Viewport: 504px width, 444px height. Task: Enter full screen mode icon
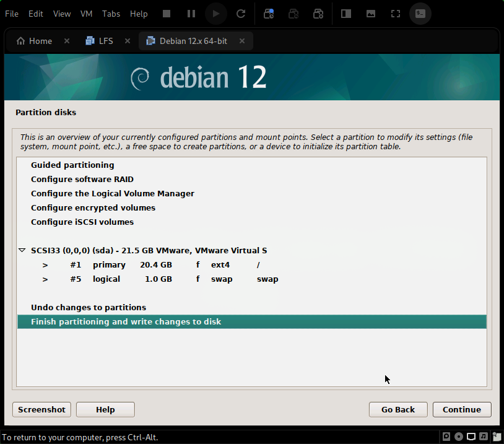(x=396, y=14)
